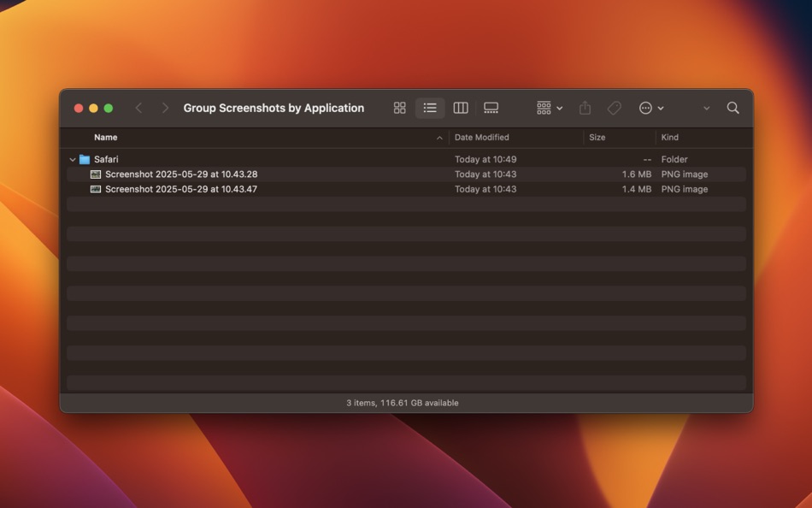Viewport: 812px width, 508px height.
Task: Collapse the Safari folder disclosure triangle
Action: (73, 159)
